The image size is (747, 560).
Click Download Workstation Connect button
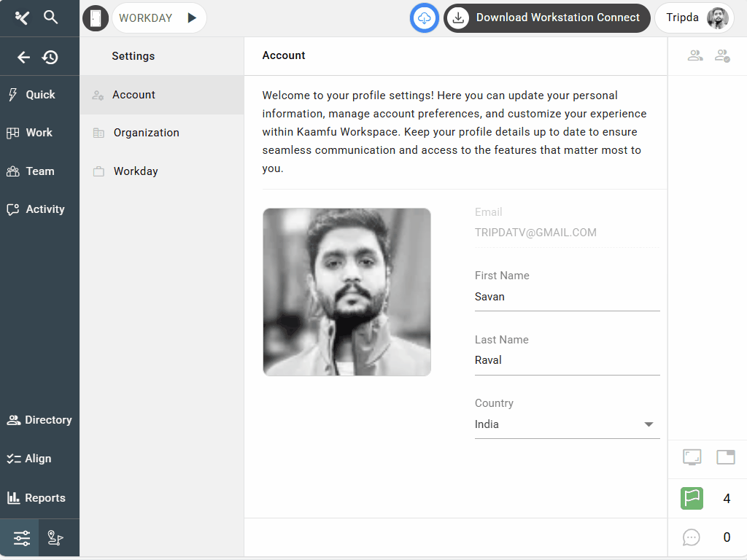pos(547,17)
